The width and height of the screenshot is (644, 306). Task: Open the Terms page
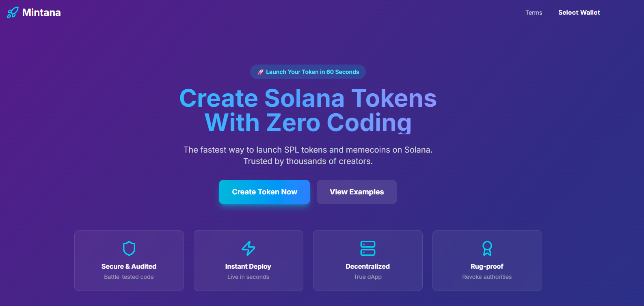pyautogui.click(x=534, y=13)
